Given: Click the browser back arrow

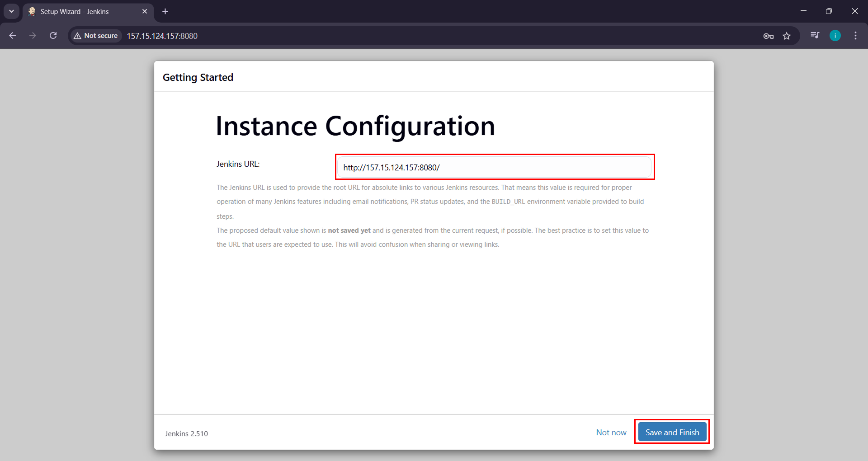Looking at the screenshot, I should pos(12,36).
